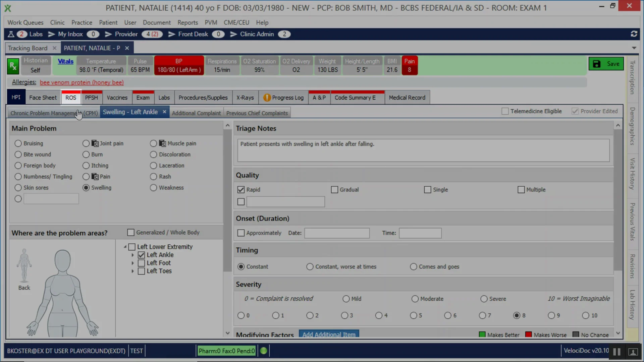Screen dimensions: 644x362
Task: Click inside the Onset Date field
Action: [337, 233]
